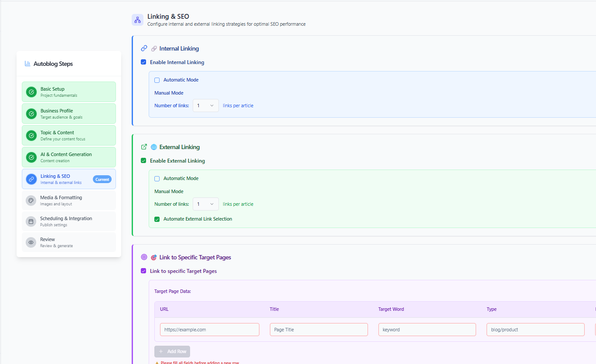
Task: Click the Linking & SEO network header icon
Action: [x=138, y=20]
